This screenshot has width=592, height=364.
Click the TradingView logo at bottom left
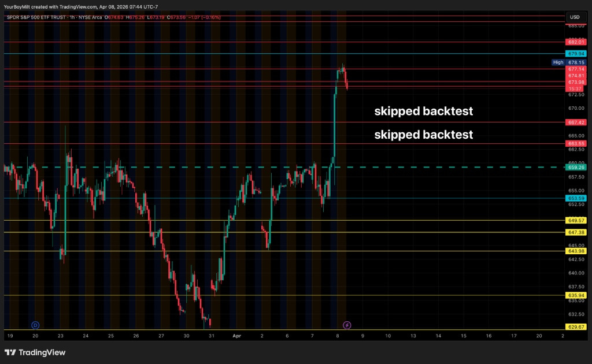point(35,352)
